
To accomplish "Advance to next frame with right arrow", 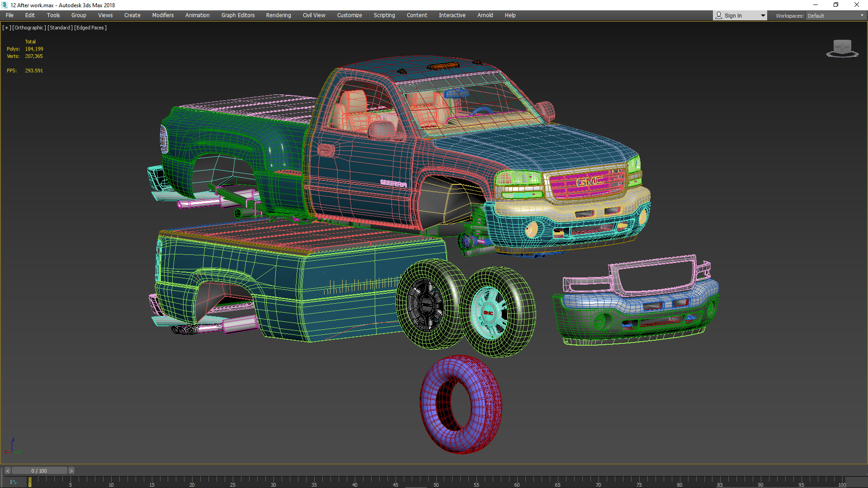I will (x=71, y=471).
